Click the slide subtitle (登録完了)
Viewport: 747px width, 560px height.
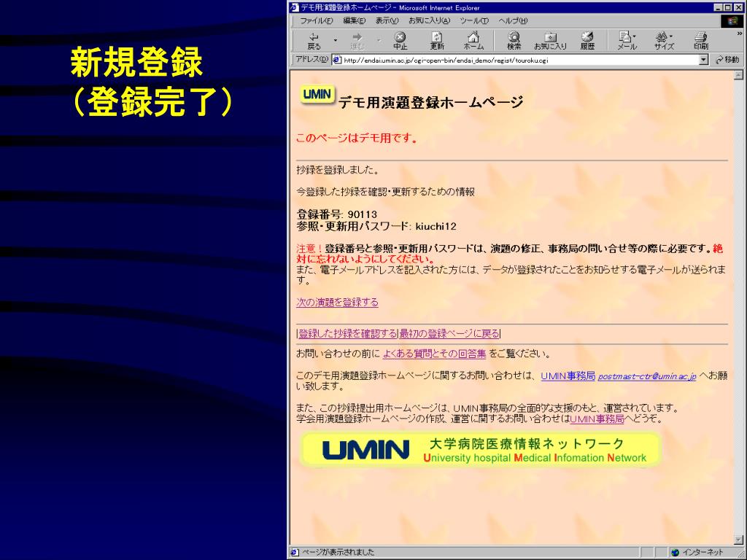(152, 102)
